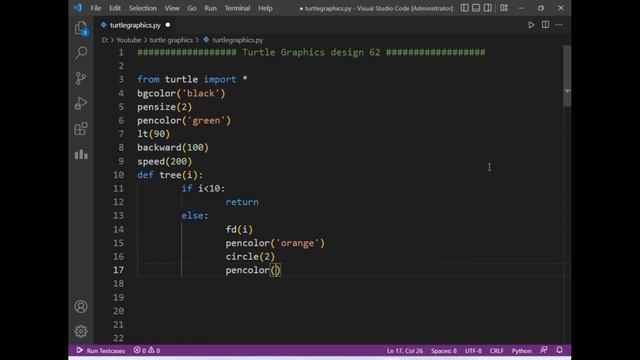Image resolution: width=640 pixels, height=360 pixels.
Task: Open the View menu
Action: pyautogui.click(x=172, y=8)
